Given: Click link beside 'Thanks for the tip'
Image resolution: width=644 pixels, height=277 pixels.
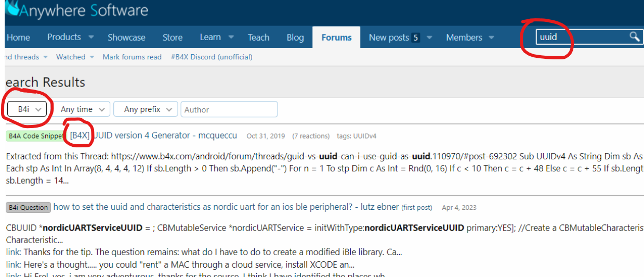Looking at the screenshot, I should [x=12, y=252].
